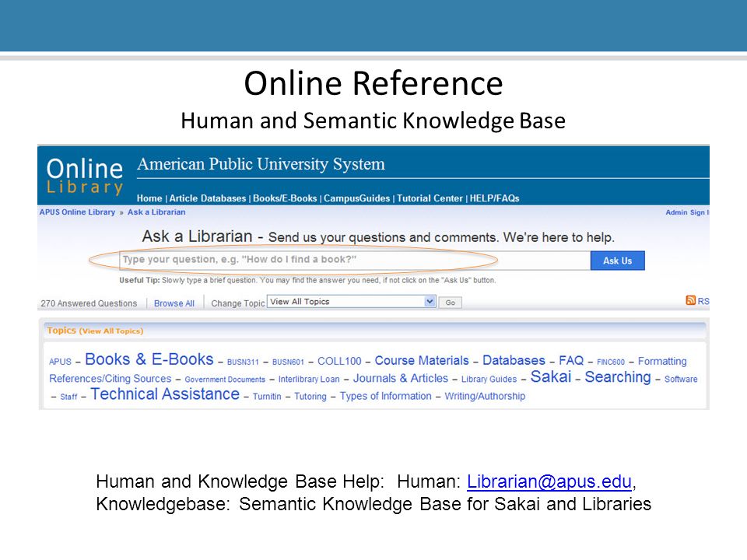Open the Online Library logo
Viewport: 747px width, 560px height.
[x=85, y=177]
